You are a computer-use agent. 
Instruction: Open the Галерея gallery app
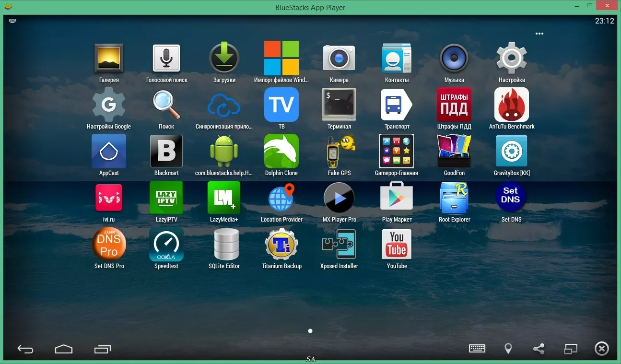click(109, 58)
